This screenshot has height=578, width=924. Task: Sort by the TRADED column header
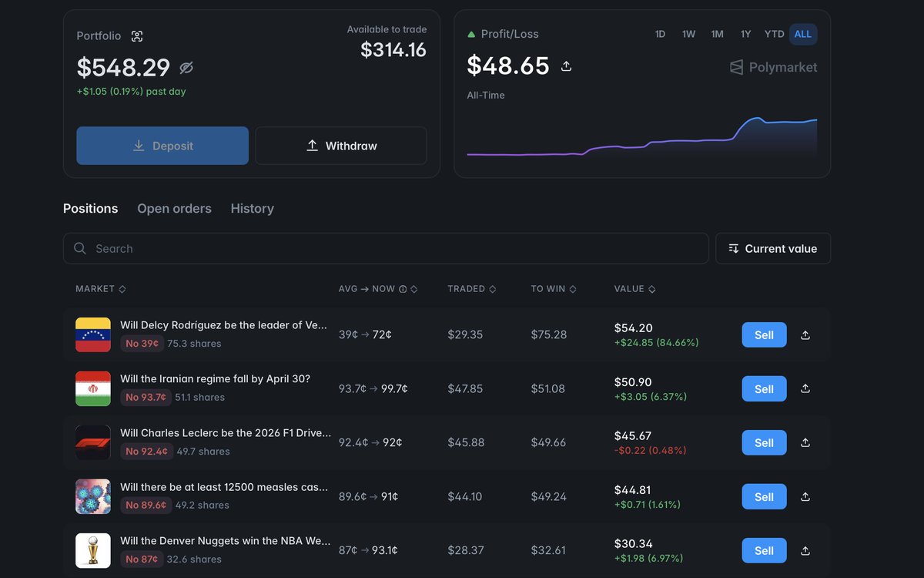click(472, 289)
